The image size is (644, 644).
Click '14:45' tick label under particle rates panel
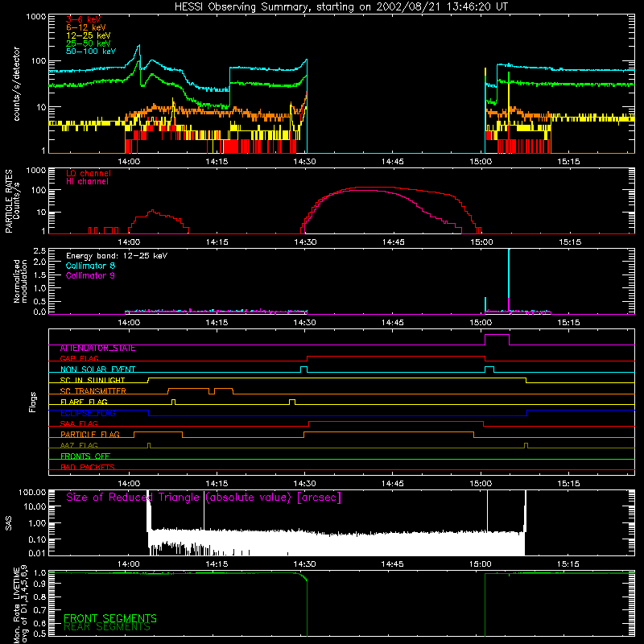tap(393, 242)
